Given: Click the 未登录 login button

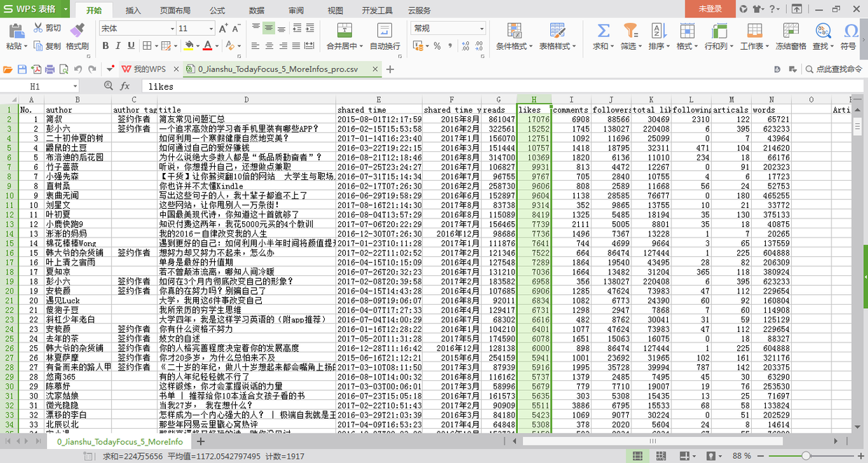Looking at the screenshot, I should pos(710,8).
